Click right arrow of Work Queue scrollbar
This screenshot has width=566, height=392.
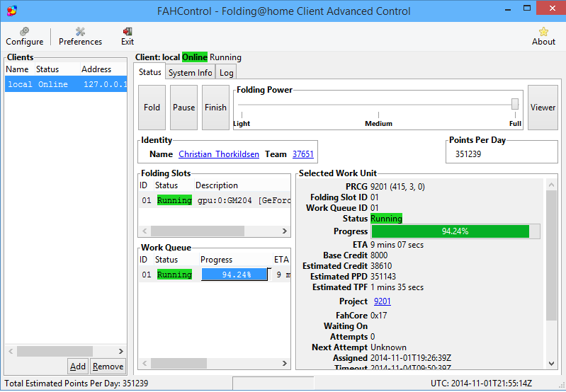[x=285, y=363]
